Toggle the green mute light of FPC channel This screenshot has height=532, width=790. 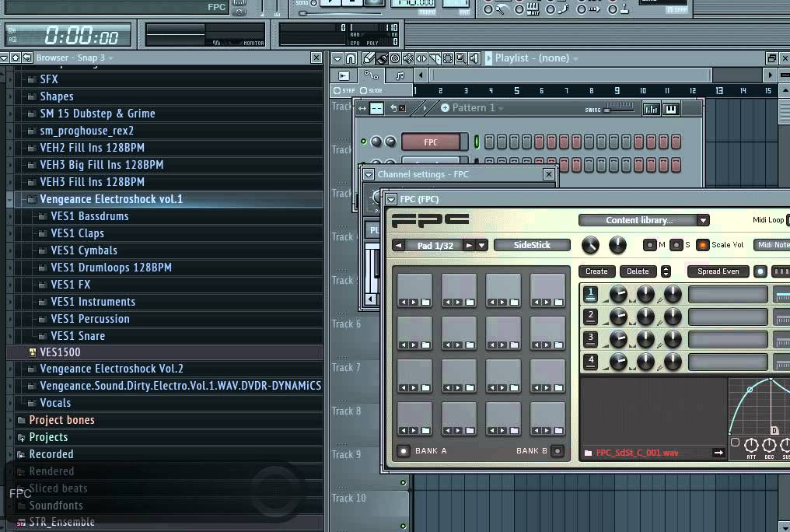coord(364,142)
